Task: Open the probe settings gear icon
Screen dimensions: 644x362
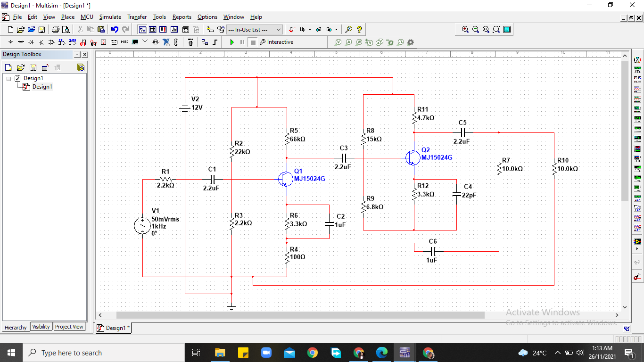Action: (x=410, y=42)
